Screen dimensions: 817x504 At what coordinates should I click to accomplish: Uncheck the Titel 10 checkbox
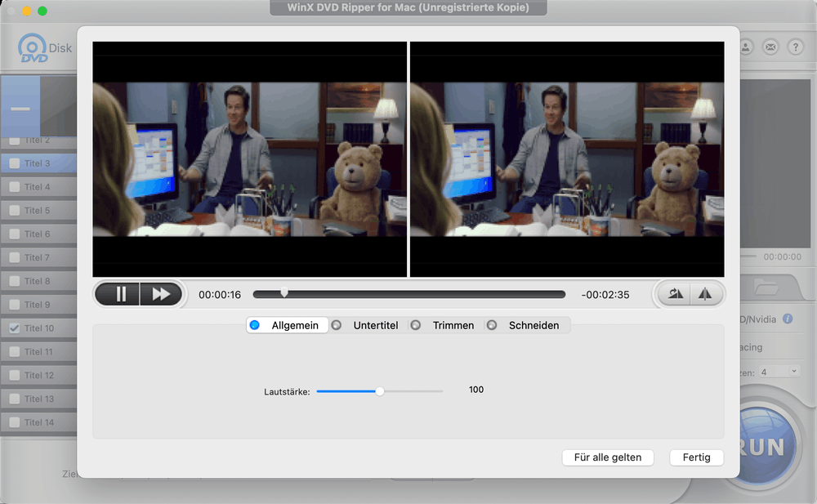[15, 328]
